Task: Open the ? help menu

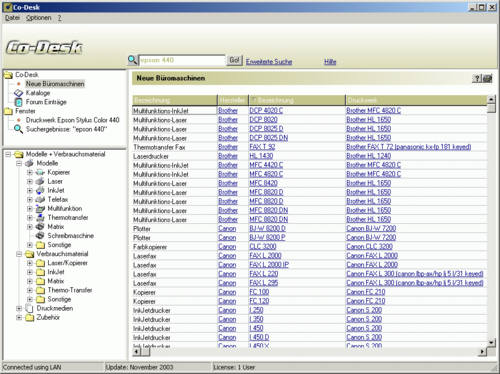Action: 59,18
